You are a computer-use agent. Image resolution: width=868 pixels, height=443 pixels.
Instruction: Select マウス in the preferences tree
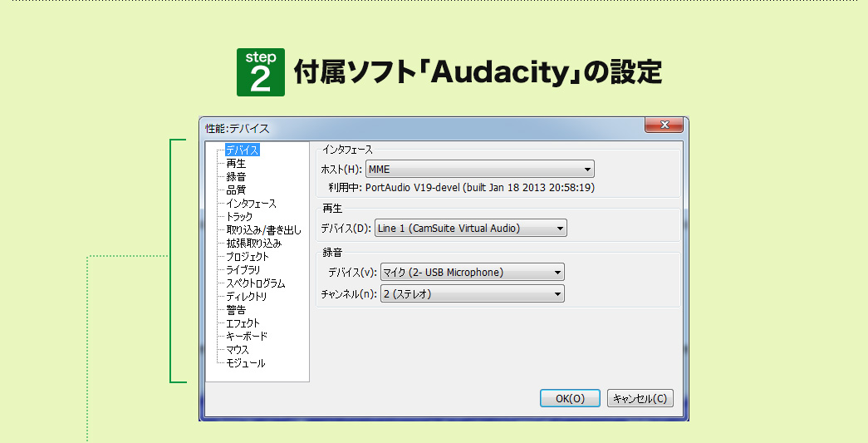pyautogui.click(x=238, y=349)
